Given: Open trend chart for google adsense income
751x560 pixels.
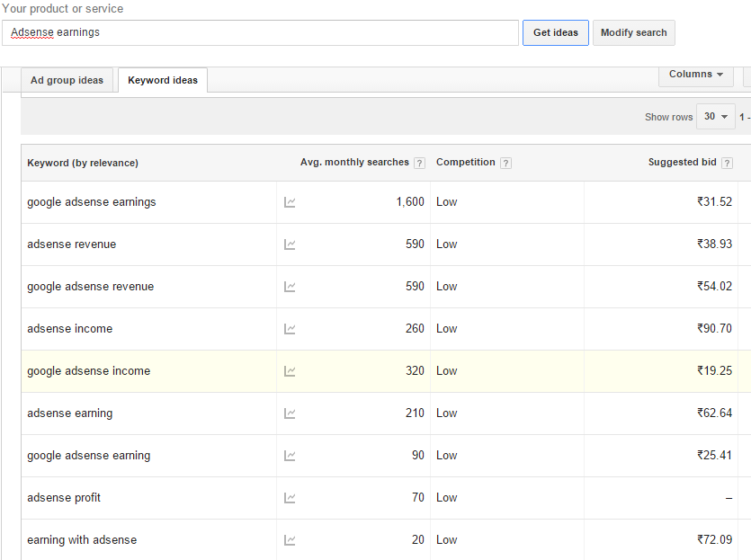Looking at the screenshot, I should (x=290, y=371).
